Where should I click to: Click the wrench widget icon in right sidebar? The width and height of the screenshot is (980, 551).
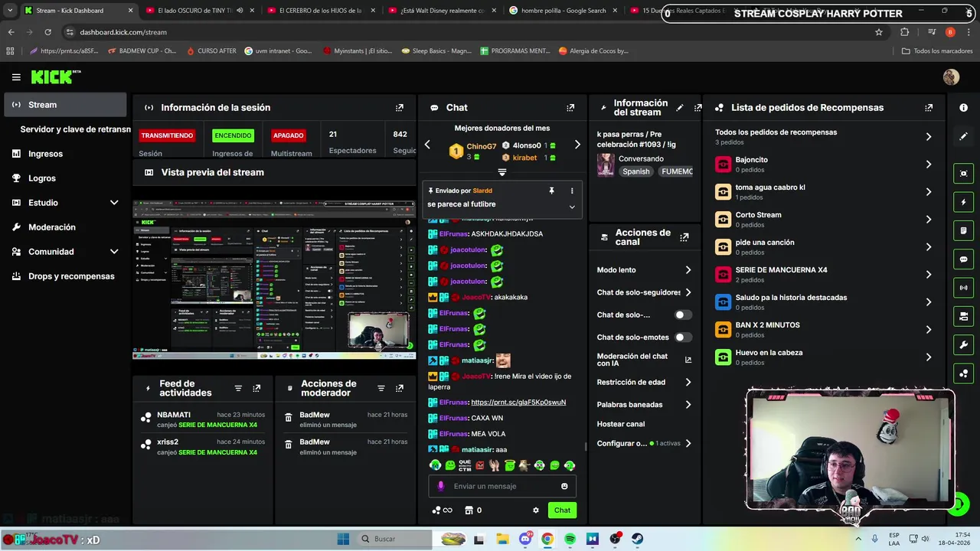tap(963, 345)
